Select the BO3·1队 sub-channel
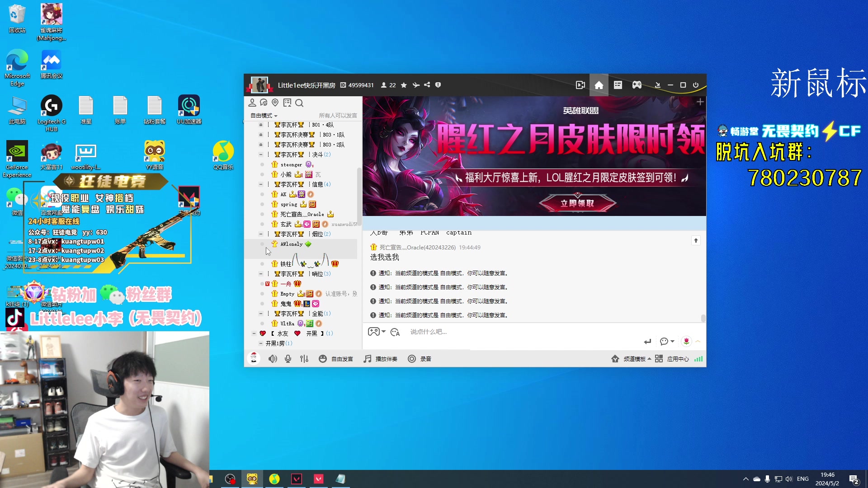Screen dimensions: 868x488 tap(309, 135)
